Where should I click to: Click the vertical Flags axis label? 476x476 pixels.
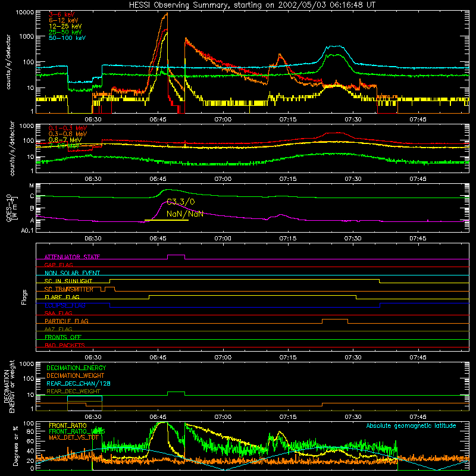pyautogui.click(x=24, y=297)
